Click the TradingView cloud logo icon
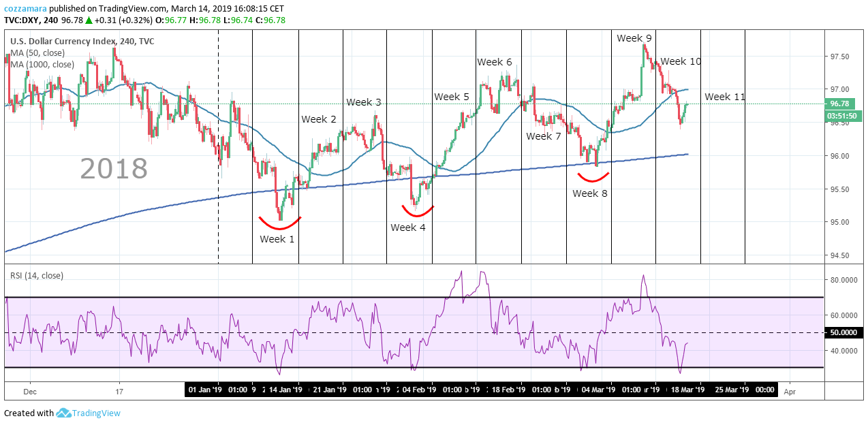 click(64, 413)
